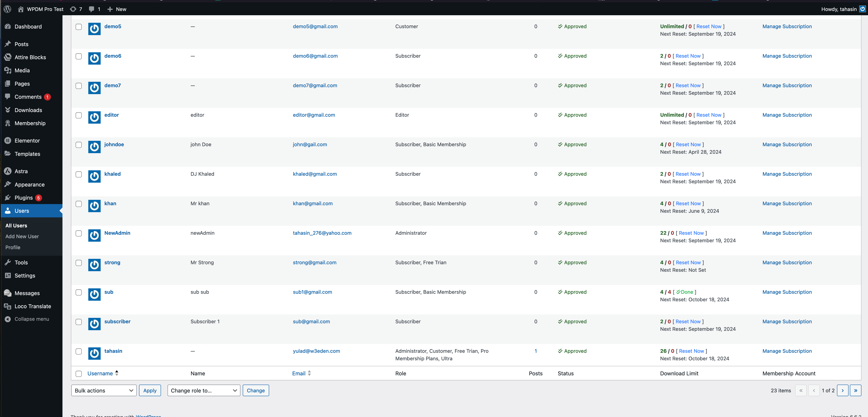The width and height of the screenshot is (868, 417).
Task: Open the All Users submenu item
Action: [x=16, y=225]
